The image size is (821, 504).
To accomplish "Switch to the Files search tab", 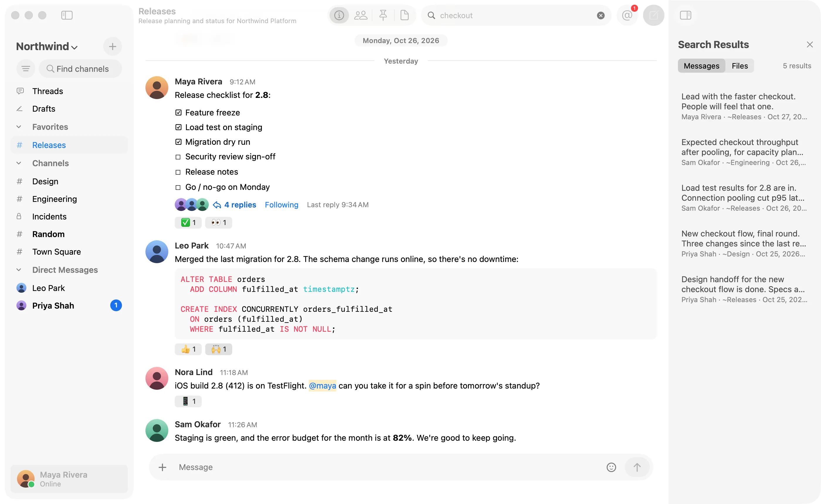I will click(x=740, y=66).
